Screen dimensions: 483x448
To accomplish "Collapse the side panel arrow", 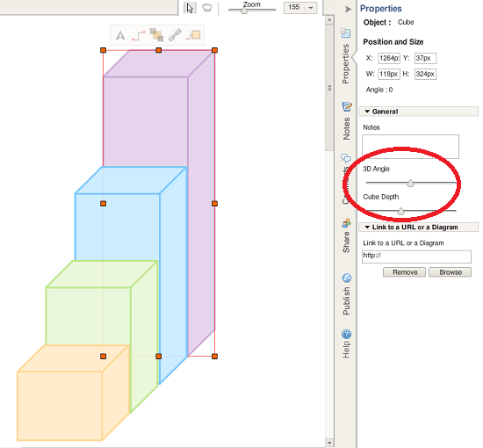I will 348,9.
